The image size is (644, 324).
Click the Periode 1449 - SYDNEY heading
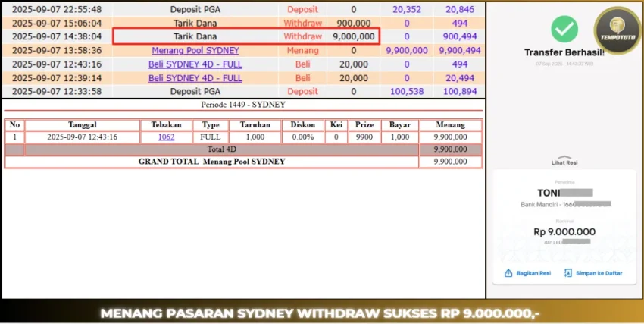243,105
